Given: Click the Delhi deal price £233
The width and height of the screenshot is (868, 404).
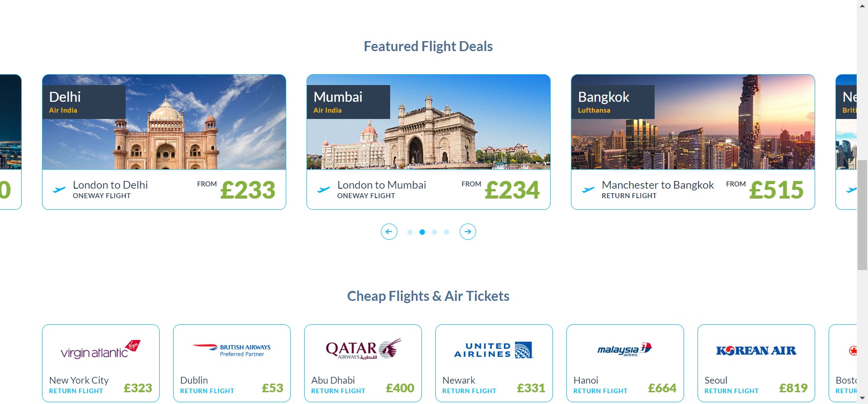Looking at the screenshot, I should pyautogui.click(x=248, y=190).
